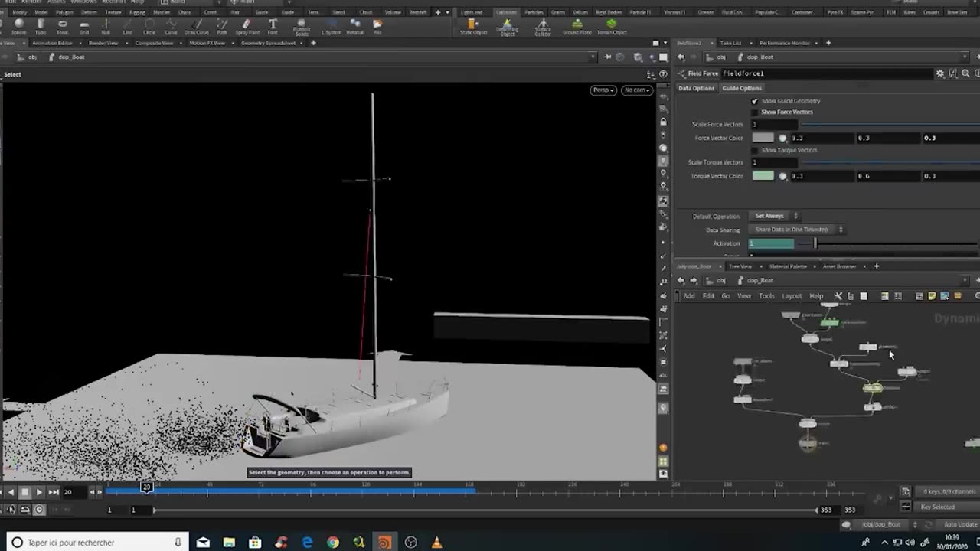Open the No cam camera dropdown
Image resolution: width=980 pixels, height=551 pixels.
tap(636, 90)
